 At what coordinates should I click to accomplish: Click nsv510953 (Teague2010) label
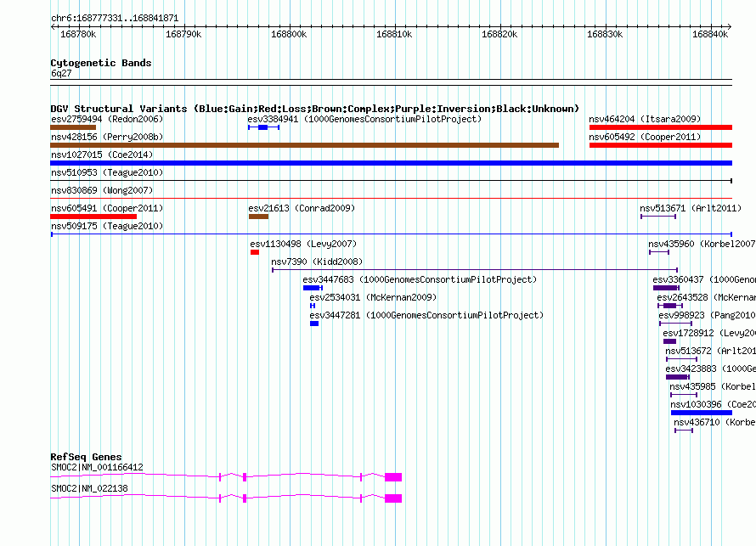(x=107, y=172)
